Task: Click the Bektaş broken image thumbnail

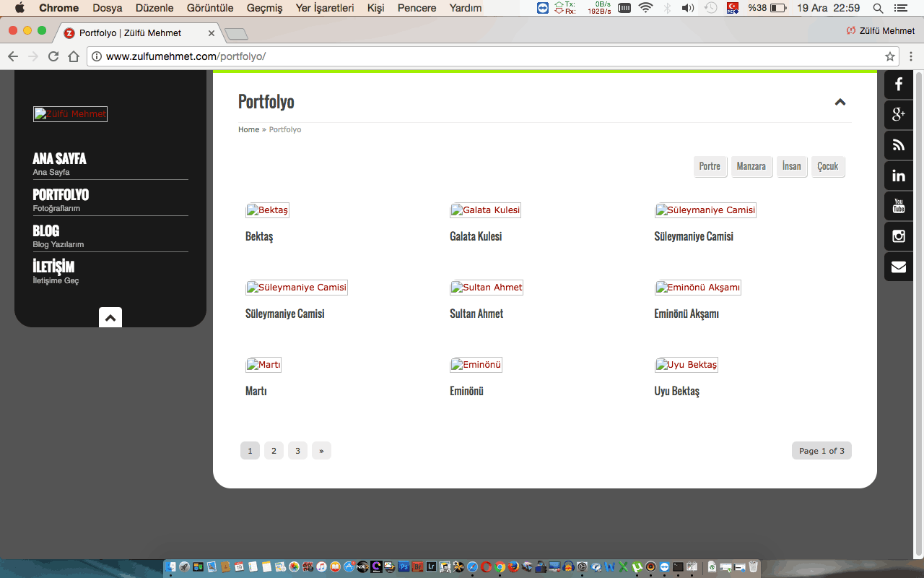Action: (x=267, y=210)
